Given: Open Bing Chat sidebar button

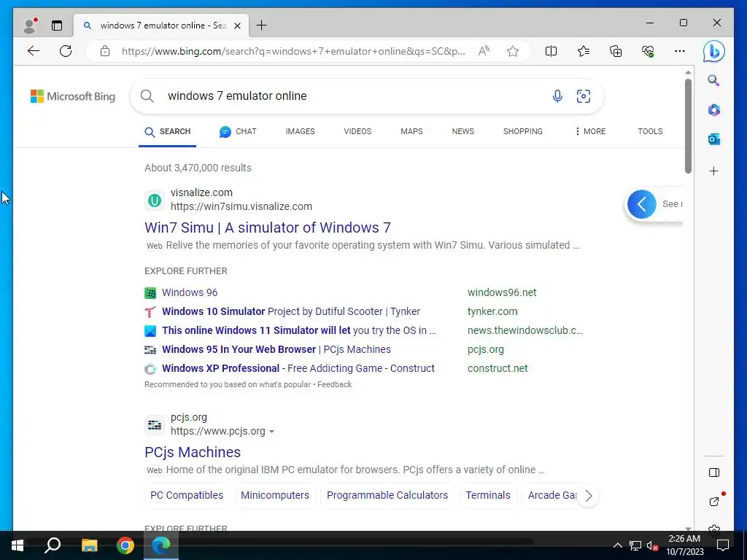Looking at the screenshot, I should pos(713,52).
